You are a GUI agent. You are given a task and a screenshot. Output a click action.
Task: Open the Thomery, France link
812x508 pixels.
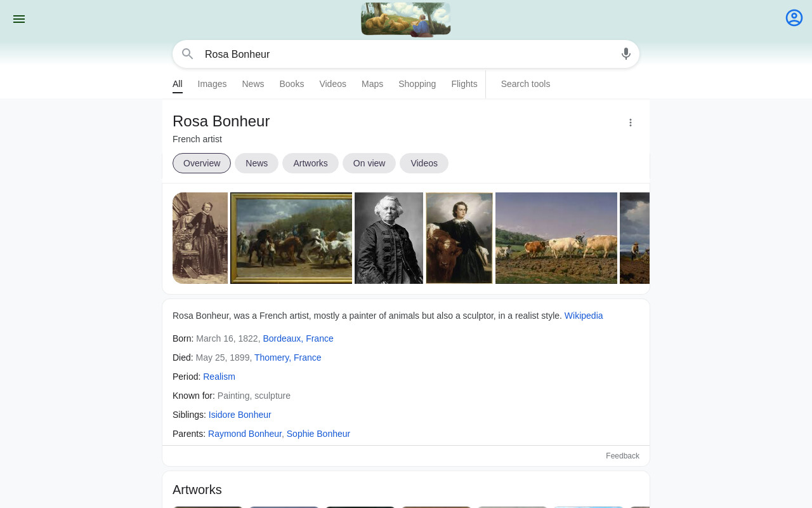pyautogui.click(x=288, y=358)
